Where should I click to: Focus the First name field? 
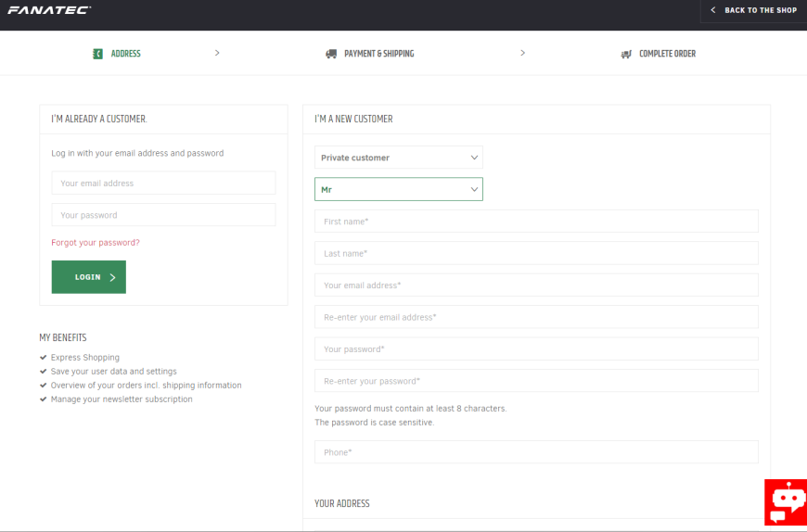coord(536,221)
